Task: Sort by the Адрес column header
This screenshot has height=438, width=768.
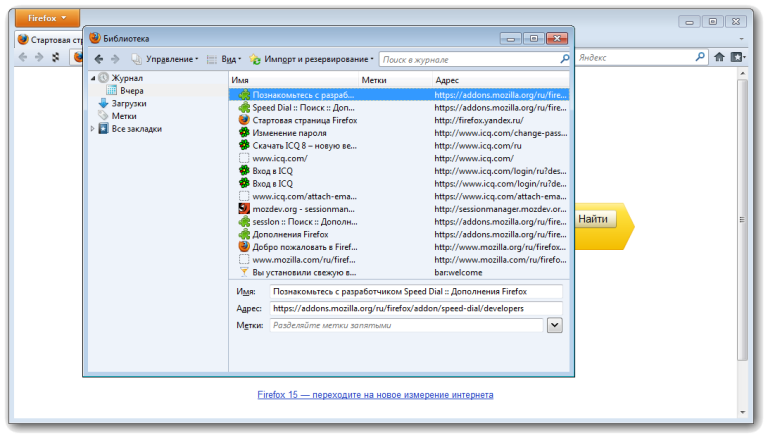Action: pos(501,80)
